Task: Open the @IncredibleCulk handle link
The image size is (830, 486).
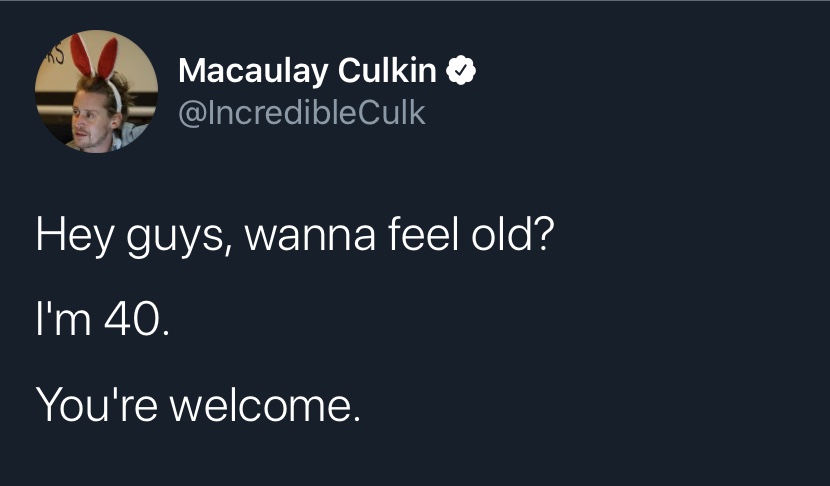Action: coord(301,113)
